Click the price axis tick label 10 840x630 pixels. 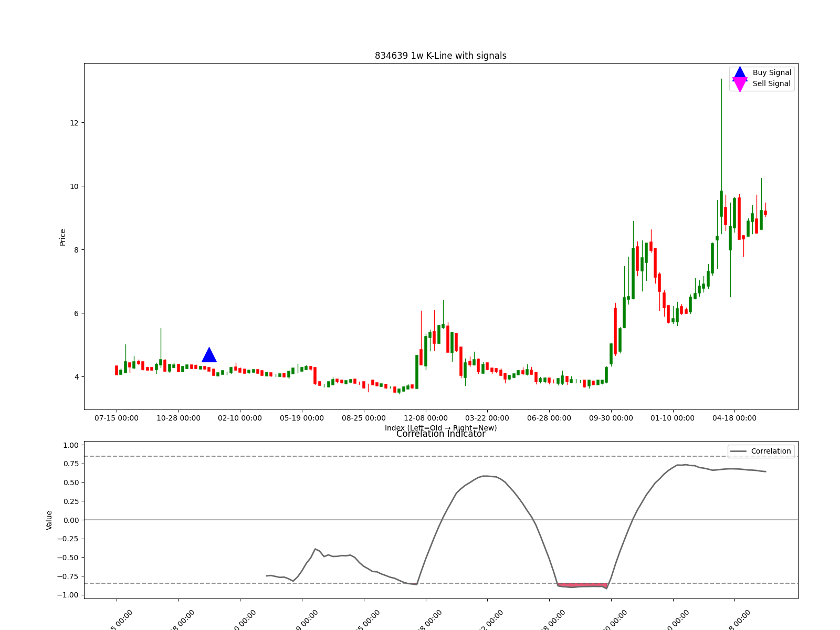pos(74,186)
